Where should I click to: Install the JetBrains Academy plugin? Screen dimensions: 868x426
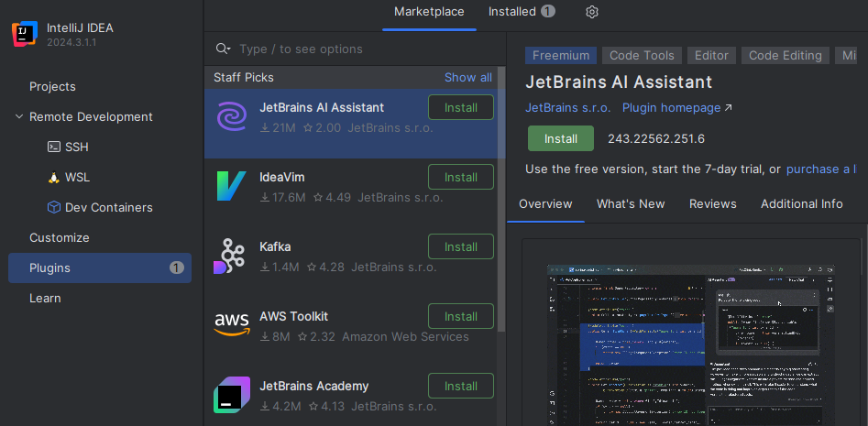coord(460,387)
